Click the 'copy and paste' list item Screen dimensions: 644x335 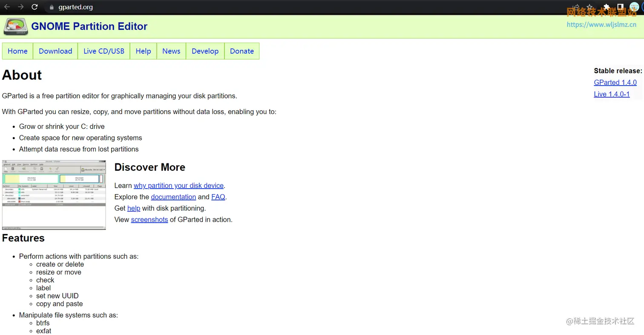(x=60, y=304)
